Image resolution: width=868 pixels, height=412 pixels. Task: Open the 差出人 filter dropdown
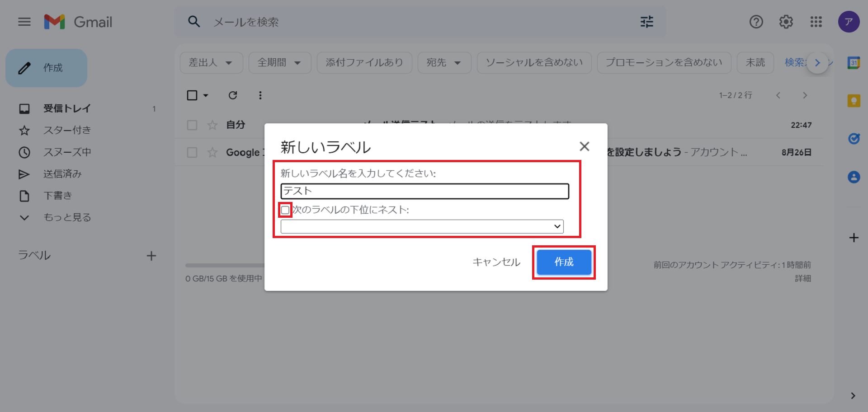[x=211, y=63]
